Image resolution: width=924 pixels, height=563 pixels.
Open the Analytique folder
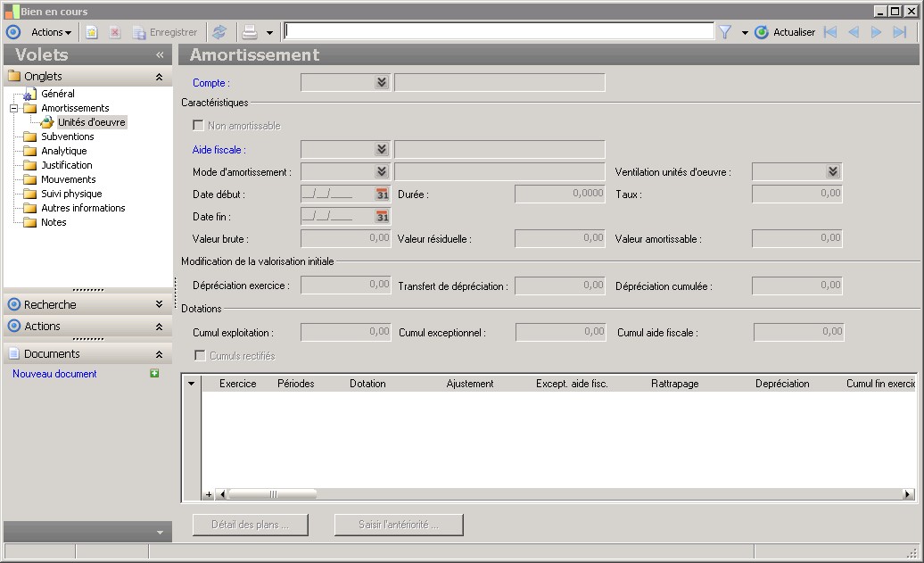point(63,151)
